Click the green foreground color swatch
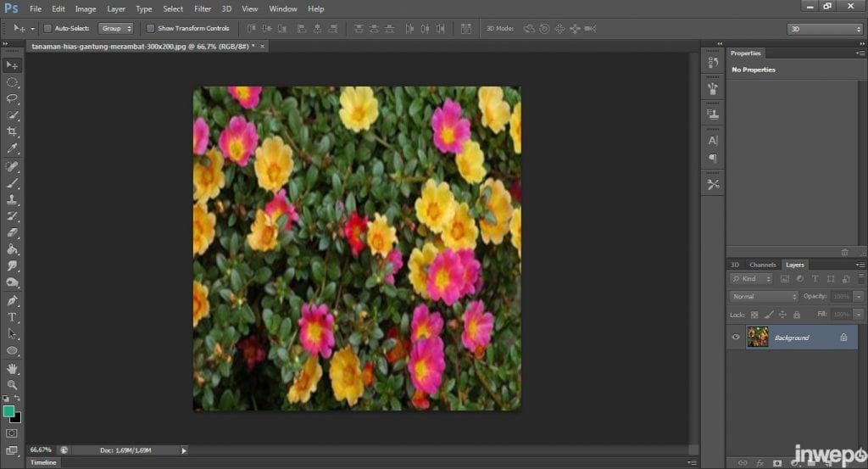 tap(8, 411)
